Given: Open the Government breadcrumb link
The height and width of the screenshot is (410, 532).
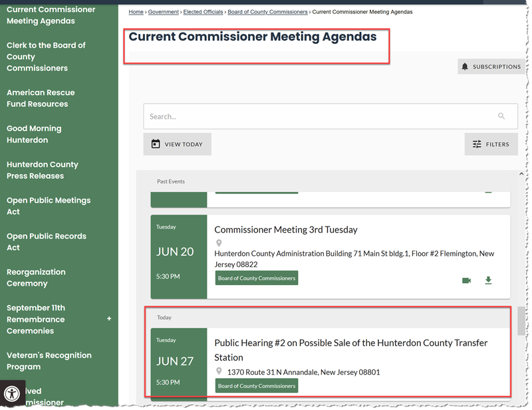Looking at the screenshot, I should [163, 12].
